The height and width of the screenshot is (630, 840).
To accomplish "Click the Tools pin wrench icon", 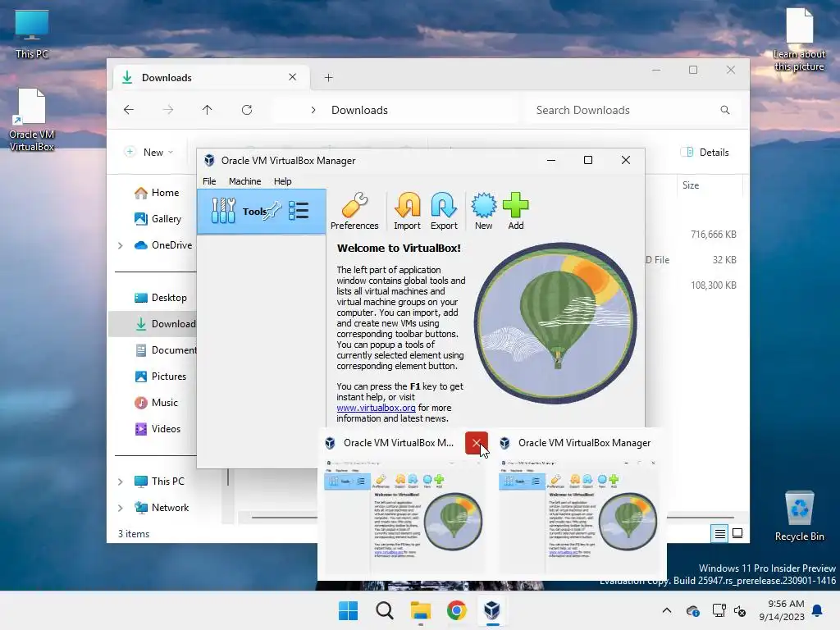I will 272,211.
